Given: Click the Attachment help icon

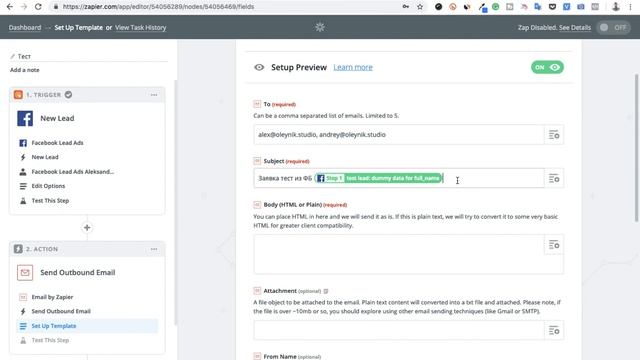Looking at the screenshot, I should click(326, 291).
